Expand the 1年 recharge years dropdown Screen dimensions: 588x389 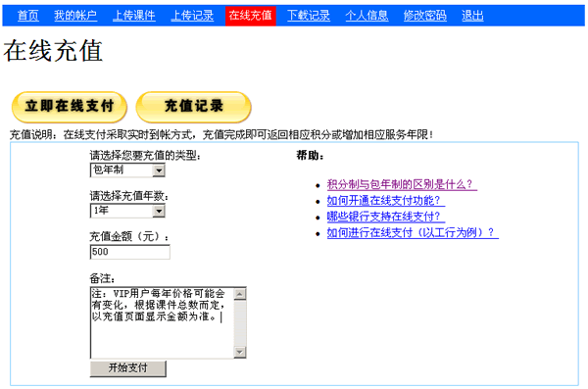[127, 212]
